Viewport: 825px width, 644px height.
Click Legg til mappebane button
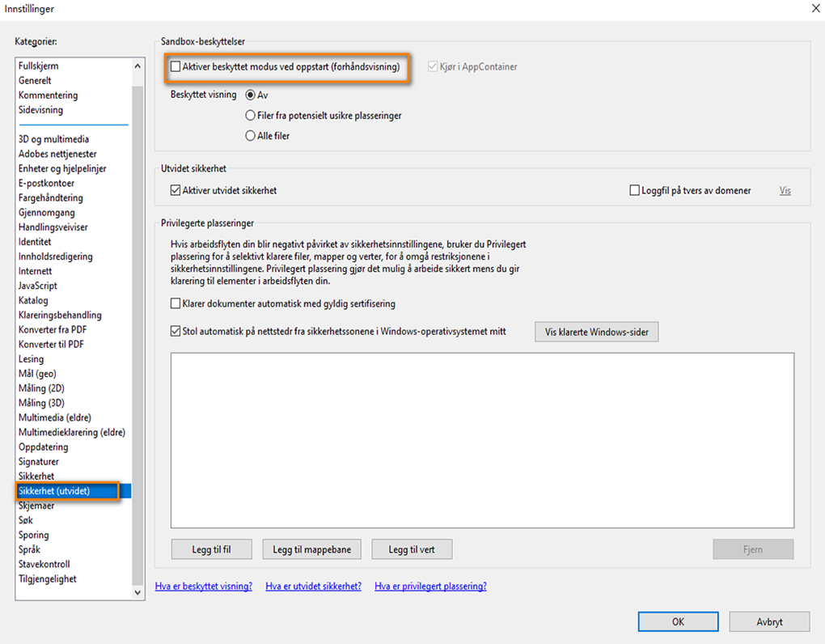(312, 549)
